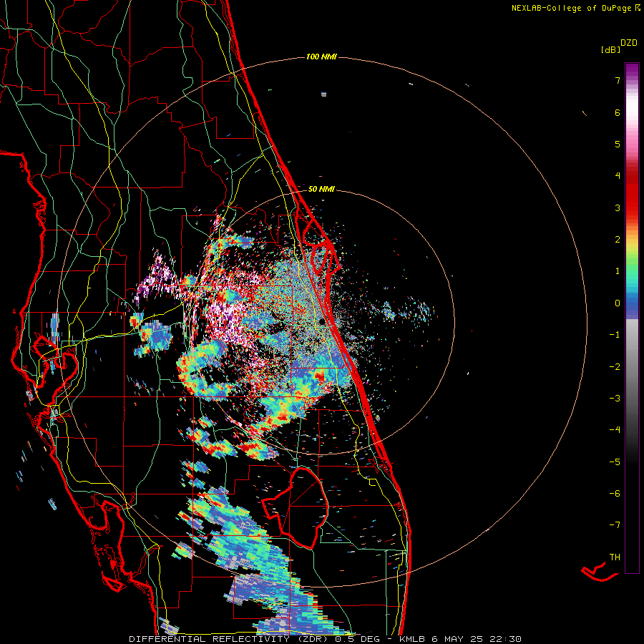Click the black radar site dot at the rings' center

coord(321,321)
